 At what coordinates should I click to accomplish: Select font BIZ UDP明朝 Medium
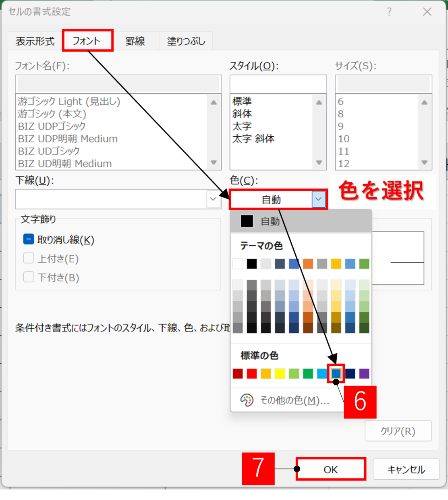(68, 139)
